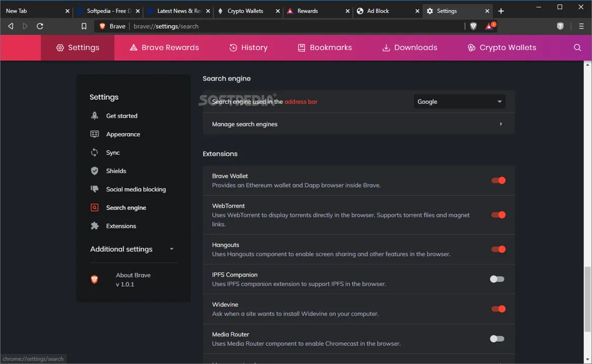Close the Softpedia tab
The width and height of the screenshot is (592, 364).
138,11
